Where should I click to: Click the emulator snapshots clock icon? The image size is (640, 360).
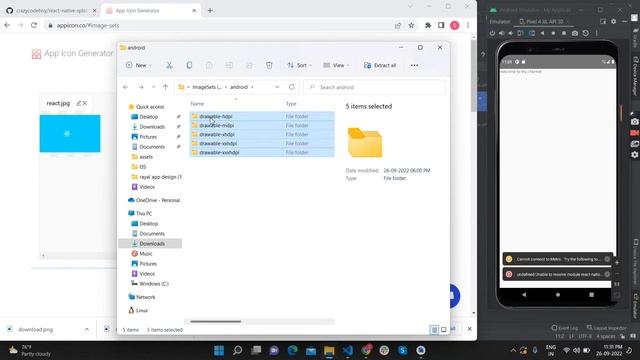click(x=586, y=33)
